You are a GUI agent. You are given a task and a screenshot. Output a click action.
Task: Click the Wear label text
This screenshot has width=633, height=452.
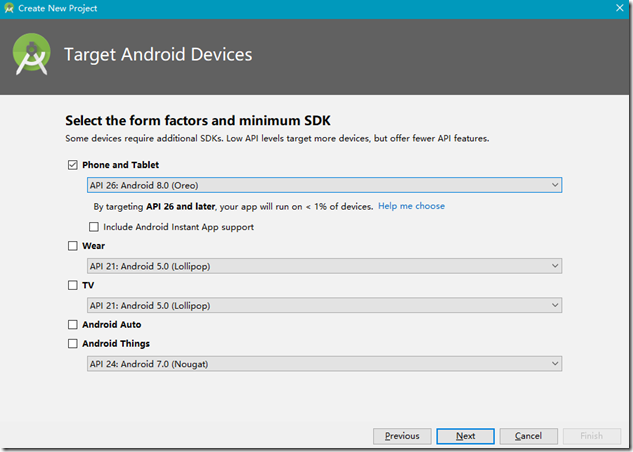(94, 246)
